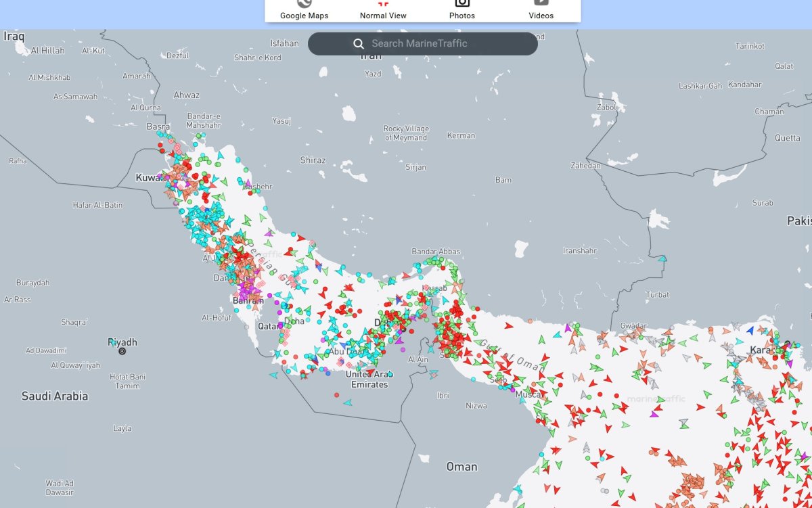
Task: Open the Google Maps view option
Action: (x=304, y=9)
